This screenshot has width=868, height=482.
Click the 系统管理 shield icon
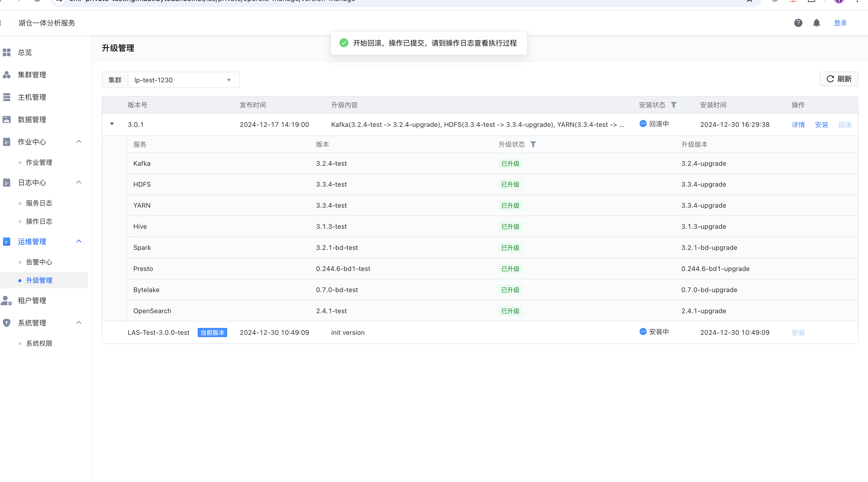click(7, 323)
